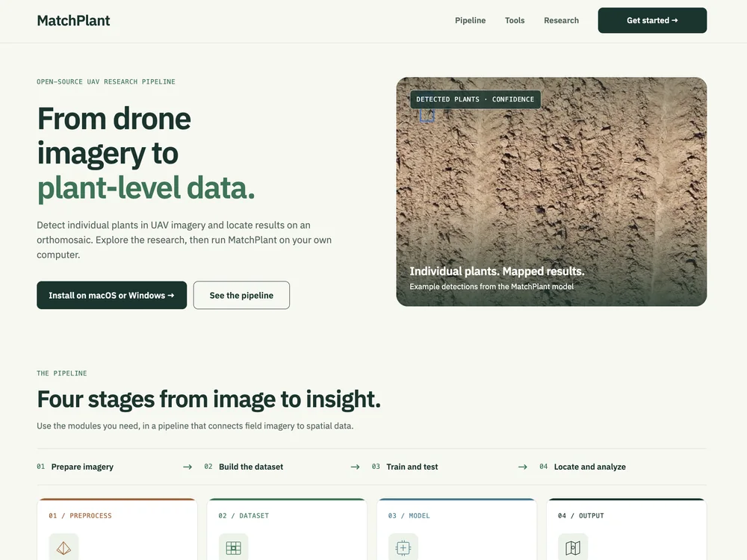Click the 03 / MODEL card label
The height and width of the screenshot is (560, 747).
(x=409, y=516)
